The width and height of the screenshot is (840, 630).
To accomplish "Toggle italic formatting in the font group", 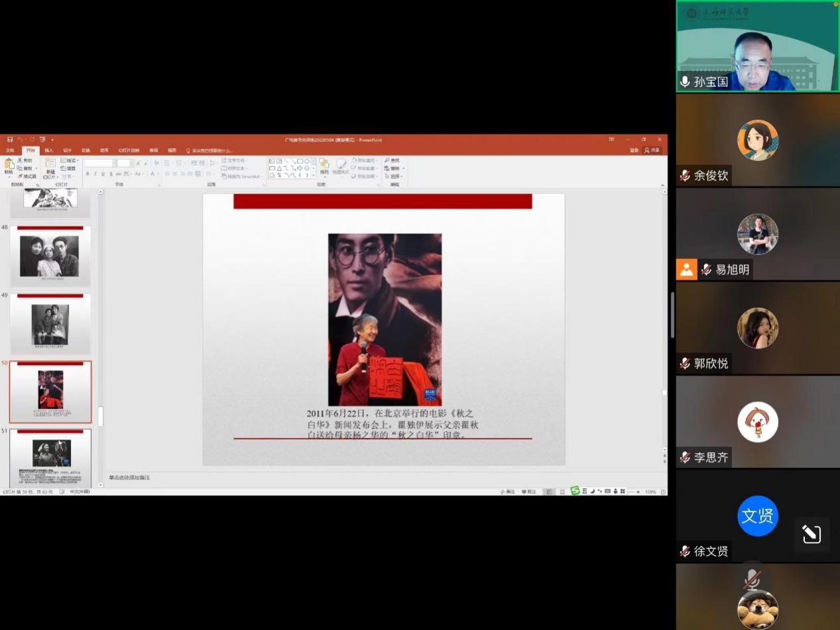I will pos(95,174).
